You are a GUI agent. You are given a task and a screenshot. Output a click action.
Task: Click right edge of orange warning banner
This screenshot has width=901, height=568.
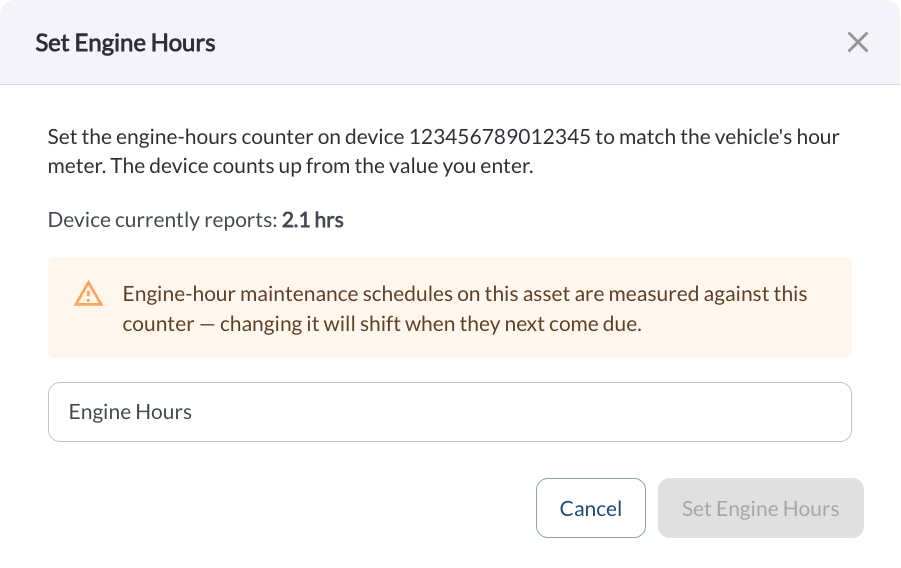836,308
